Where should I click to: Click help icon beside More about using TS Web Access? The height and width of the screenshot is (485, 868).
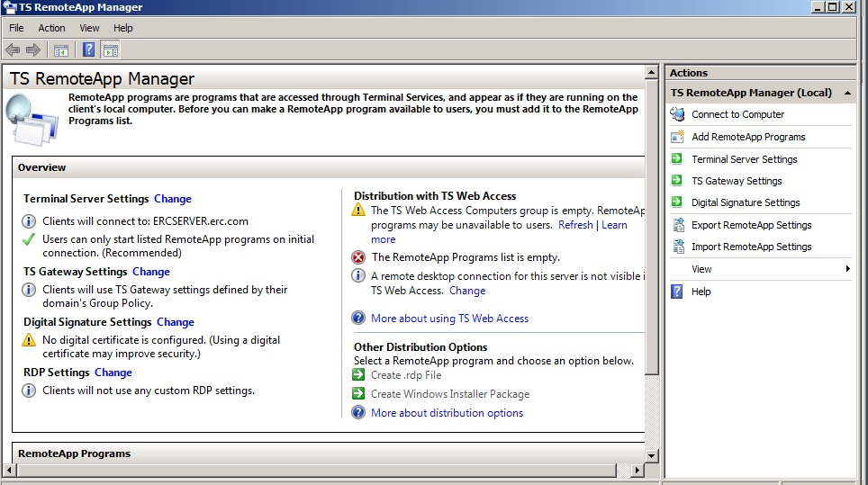click(358, 318)
